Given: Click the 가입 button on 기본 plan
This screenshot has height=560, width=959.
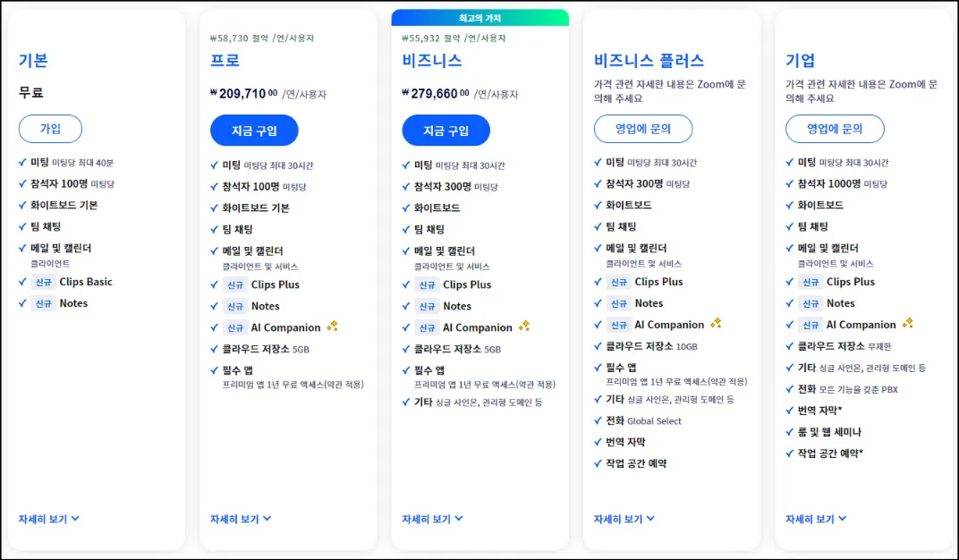Looking at the screenshot, I should point(50,129).
